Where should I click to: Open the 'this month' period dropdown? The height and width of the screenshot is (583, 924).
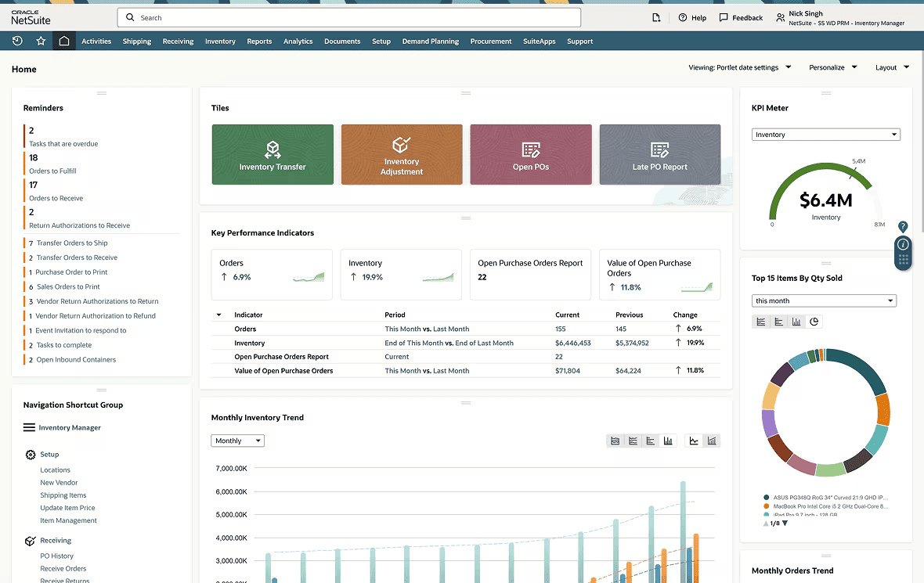[824, 300]
